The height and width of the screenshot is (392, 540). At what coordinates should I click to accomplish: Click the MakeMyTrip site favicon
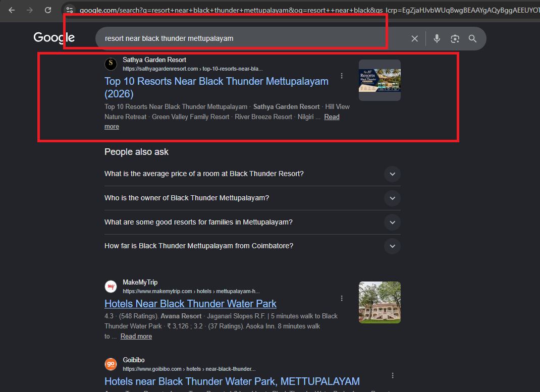111,287
